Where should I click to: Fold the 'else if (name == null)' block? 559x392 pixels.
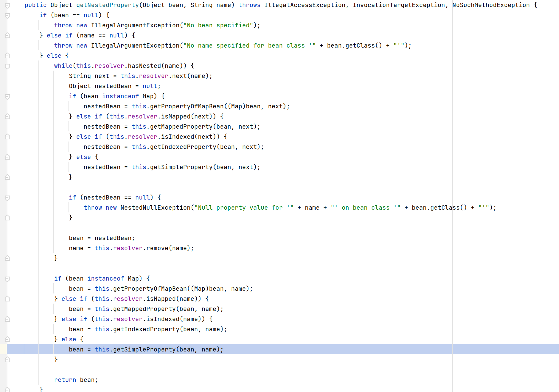coord(7,36)
